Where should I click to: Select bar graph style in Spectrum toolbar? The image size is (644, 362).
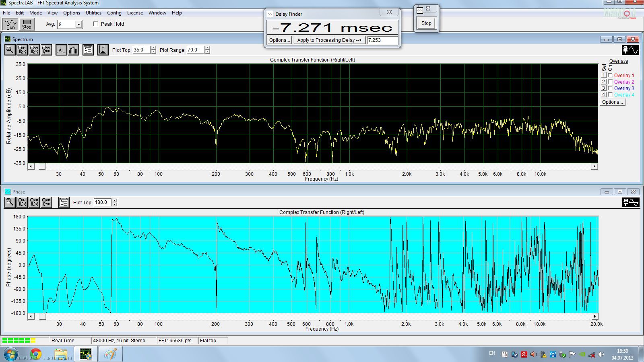point(73,50)
